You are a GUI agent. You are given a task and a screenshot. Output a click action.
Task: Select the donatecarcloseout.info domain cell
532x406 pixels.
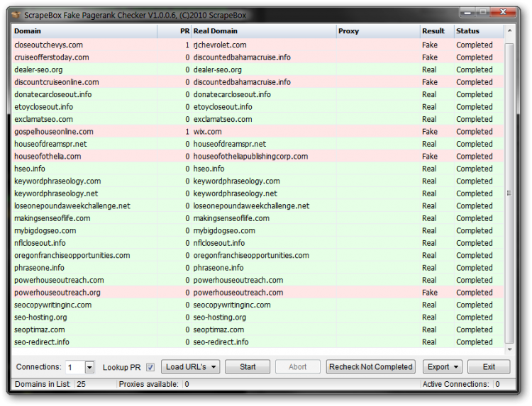(x=84, y=94)
